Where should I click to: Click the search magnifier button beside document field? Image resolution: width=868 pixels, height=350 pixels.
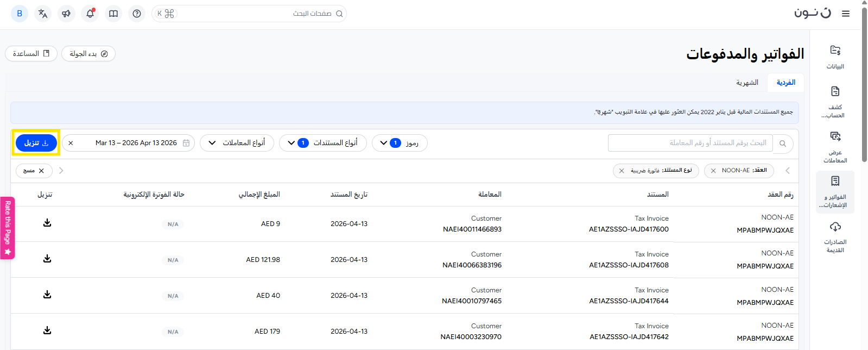tap(783, 143)
